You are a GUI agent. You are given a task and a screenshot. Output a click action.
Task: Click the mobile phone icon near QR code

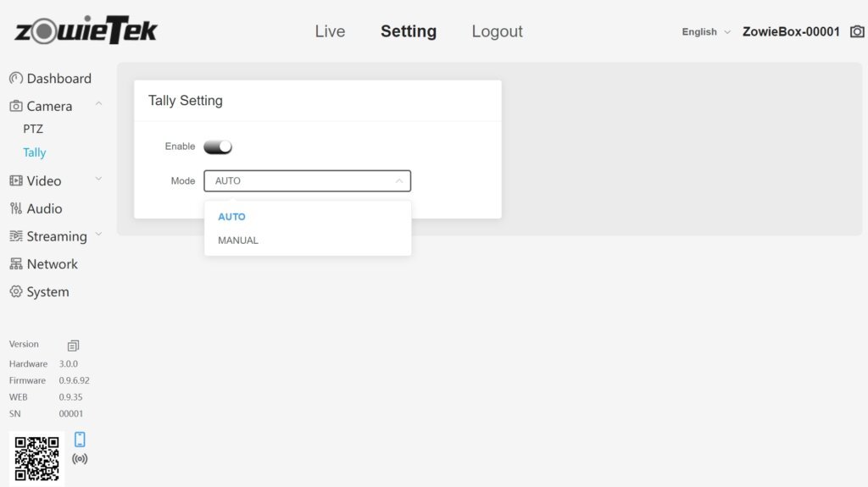coord(80,440)
